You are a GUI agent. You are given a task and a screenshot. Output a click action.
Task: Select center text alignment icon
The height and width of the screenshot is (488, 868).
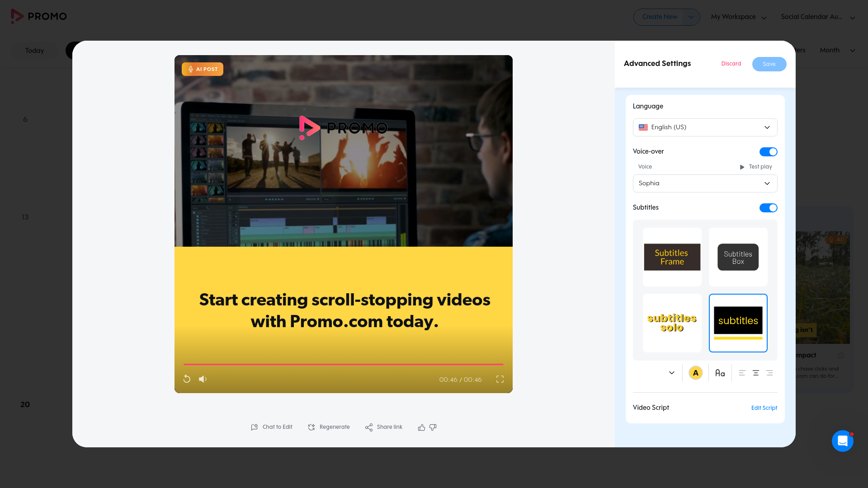(755, 373)
